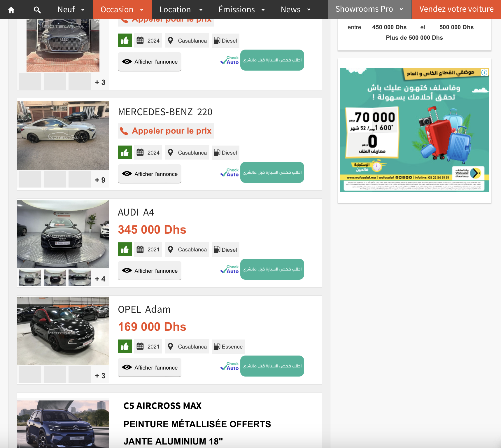Image resolution: width=501 pixels, height=448 pixels.
Task: Open the Audi A4 main showroom photo
Action: pos(63,234)
